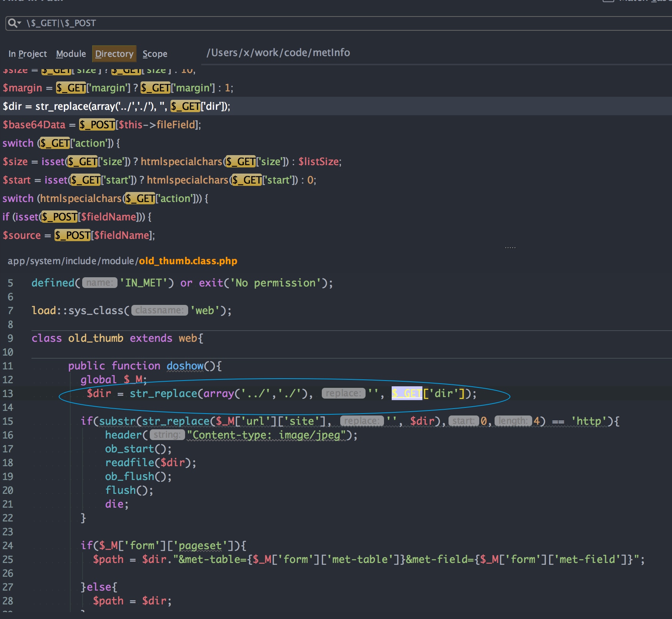This screenshot has width=672, height=619.
Task: Choose the Directory scope tab
Action: point(114,54)
